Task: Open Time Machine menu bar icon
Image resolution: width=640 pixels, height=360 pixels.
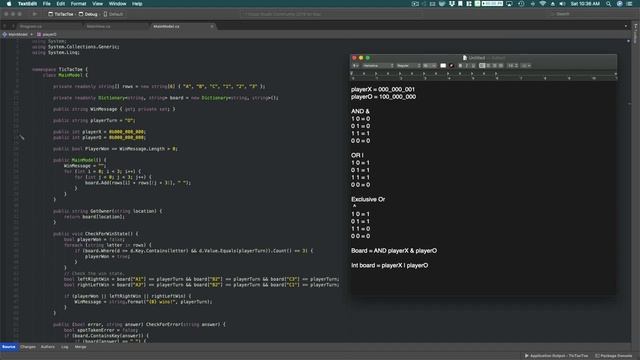Action: (x=521, y=4)
